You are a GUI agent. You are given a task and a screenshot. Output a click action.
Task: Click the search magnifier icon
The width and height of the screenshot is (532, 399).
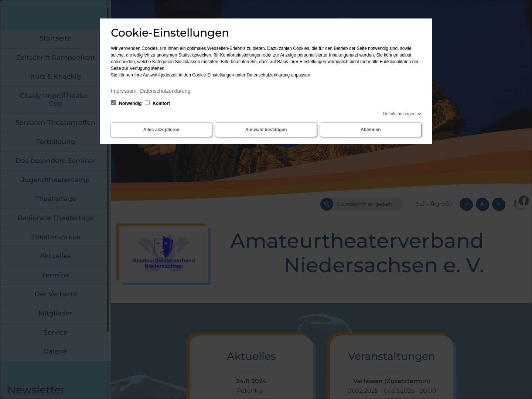click(327, 204)
